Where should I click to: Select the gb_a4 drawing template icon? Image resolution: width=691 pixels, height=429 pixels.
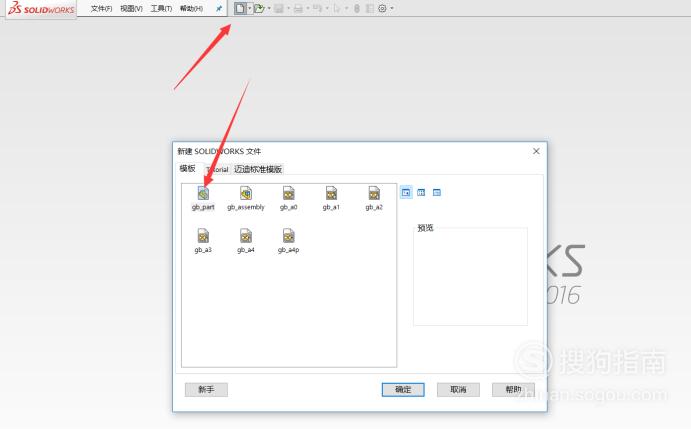[x=246, y=236]
